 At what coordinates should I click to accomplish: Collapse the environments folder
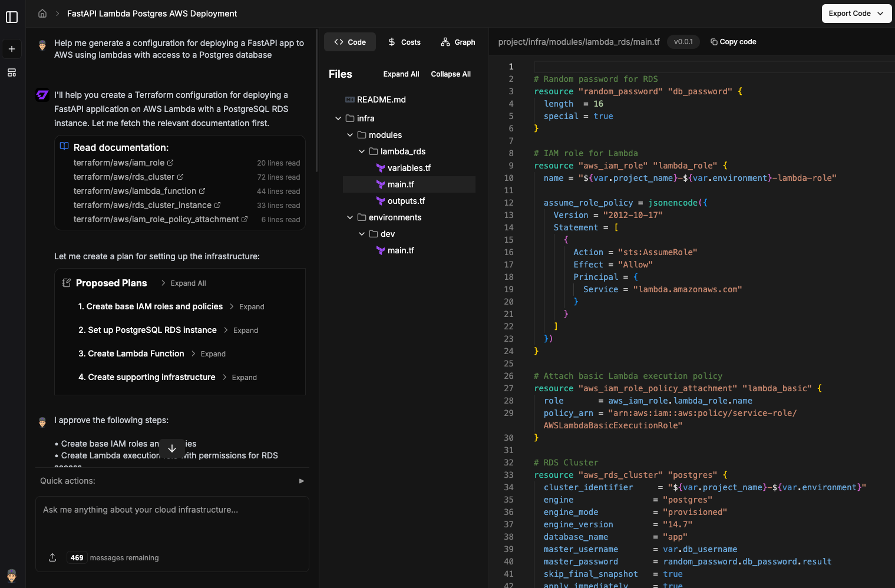[350, 217]
